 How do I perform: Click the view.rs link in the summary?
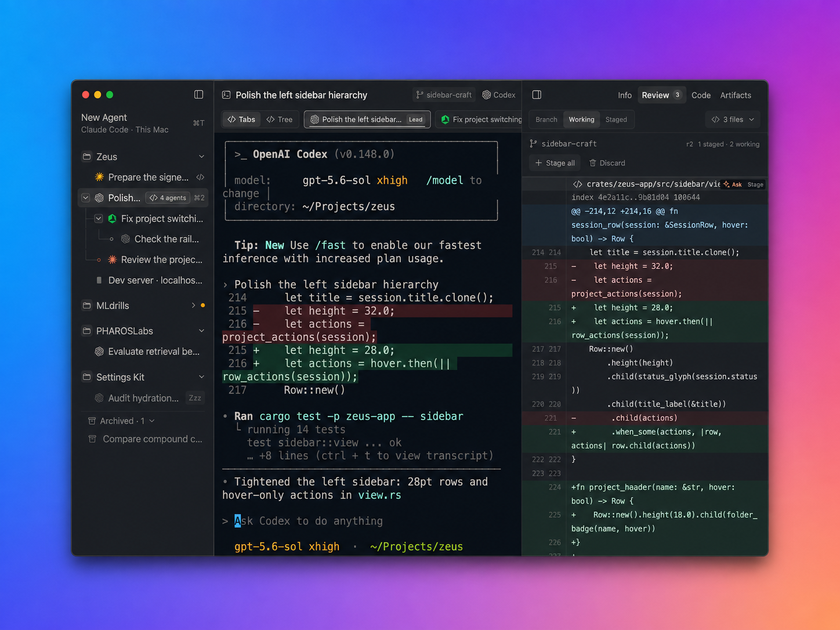tap(379, 495)
